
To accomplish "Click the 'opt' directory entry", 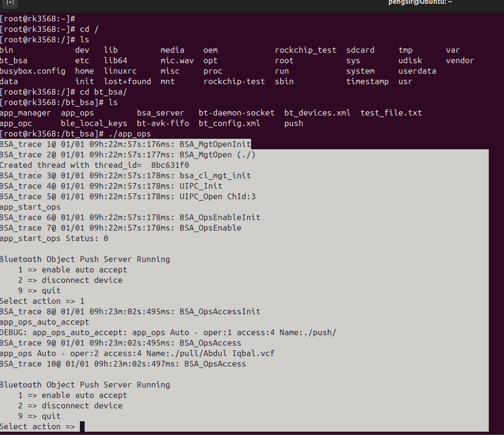I will click(211, 61).
